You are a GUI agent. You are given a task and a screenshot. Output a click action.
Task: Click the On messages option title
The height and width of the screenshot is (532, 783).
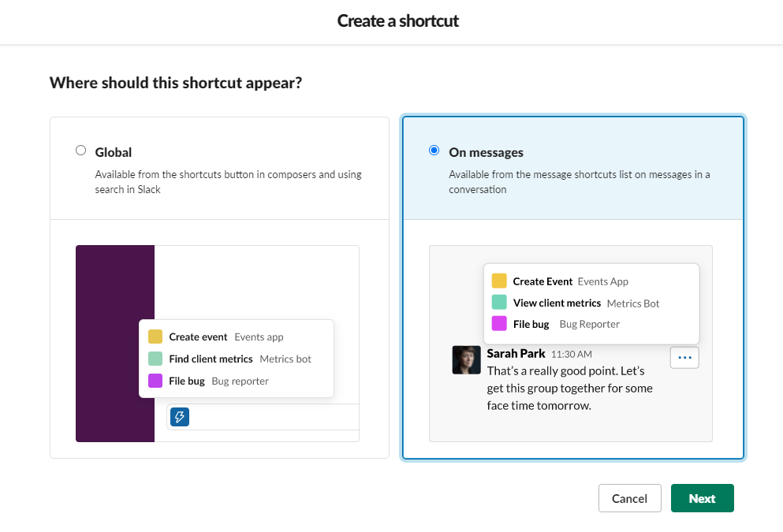(x=486, y=152)
